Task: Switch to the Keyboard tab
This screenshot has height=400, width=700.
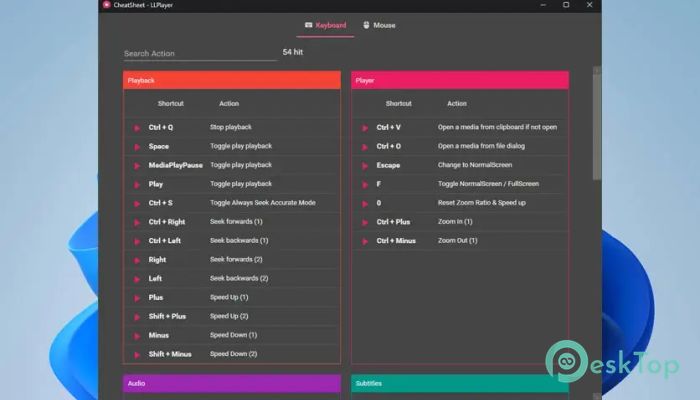Action: tap(325, 25)
